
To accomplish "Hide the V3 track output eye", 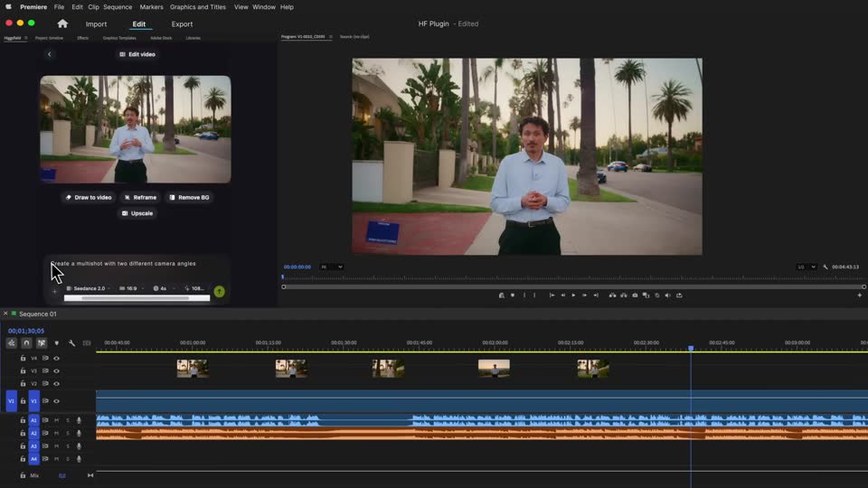I will coord(56,371).
